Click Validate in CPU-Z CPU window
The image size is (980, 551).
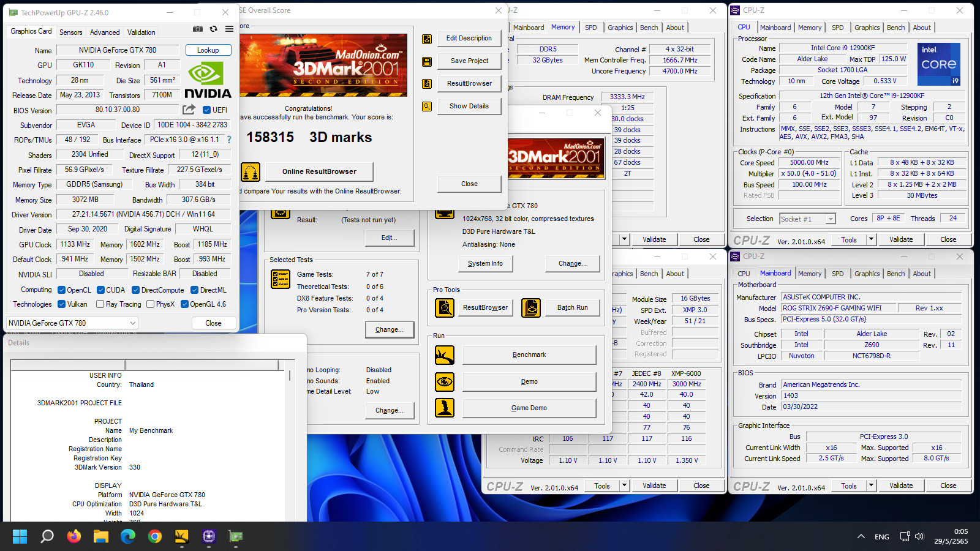pos(901,239)
